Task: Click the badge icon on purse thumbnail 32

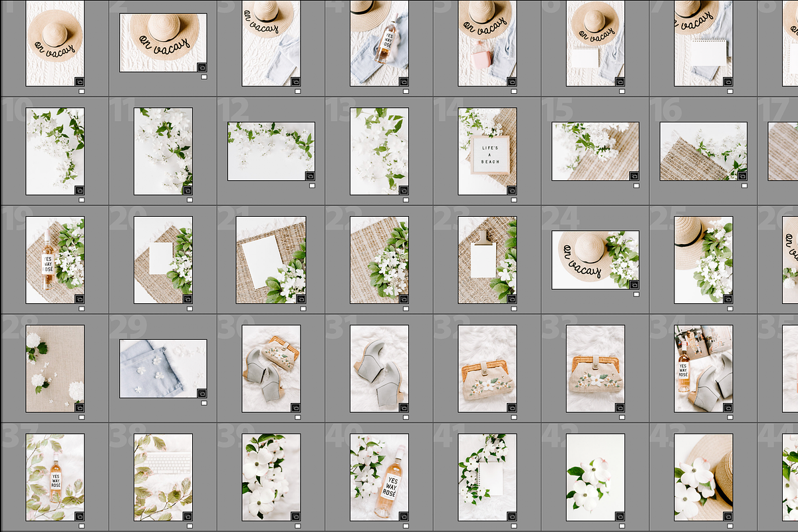Action: pyautogui.click(x=511, y=407)
